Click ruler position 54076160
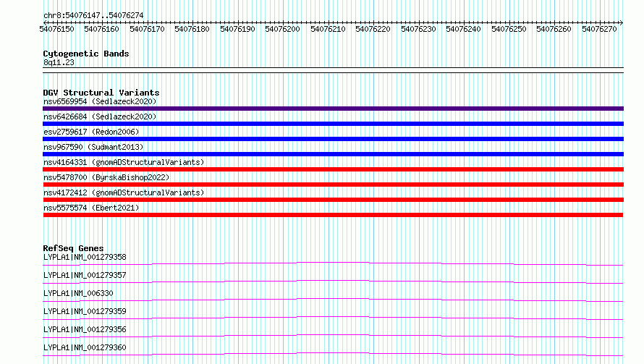644x364 pixels. click(101, 29)
